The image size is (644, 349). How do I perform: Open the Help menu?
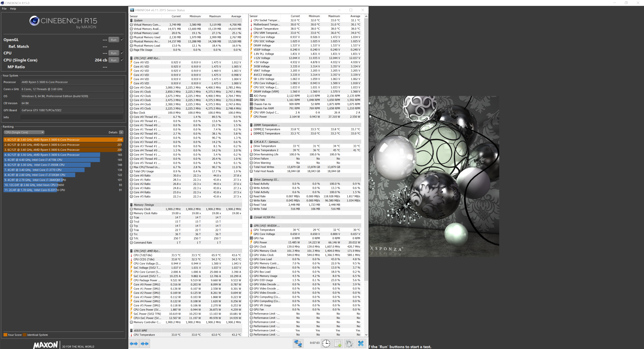coord(13,9)
